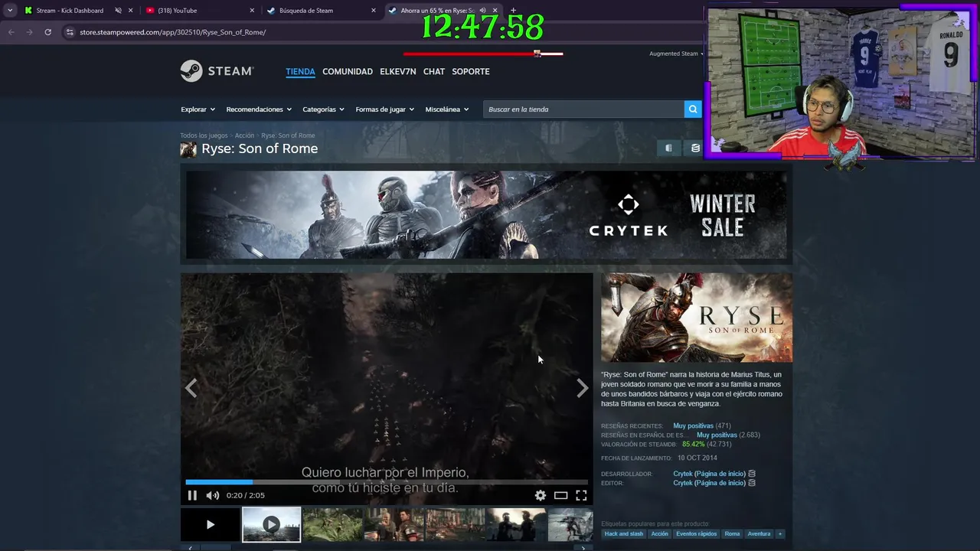Expand the Explorar menu
Image resolution: width=980 pixels, height=551 pixels.
tap(198, 109)
